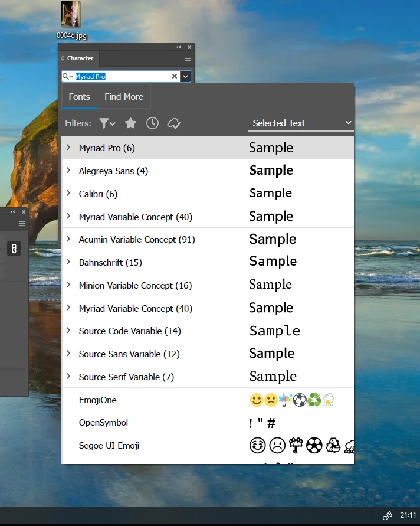This screenshot has width=420, height=526.
Task: Expand first Myriad Variable Concept (40) row
Action: click(x=68, y=217)
